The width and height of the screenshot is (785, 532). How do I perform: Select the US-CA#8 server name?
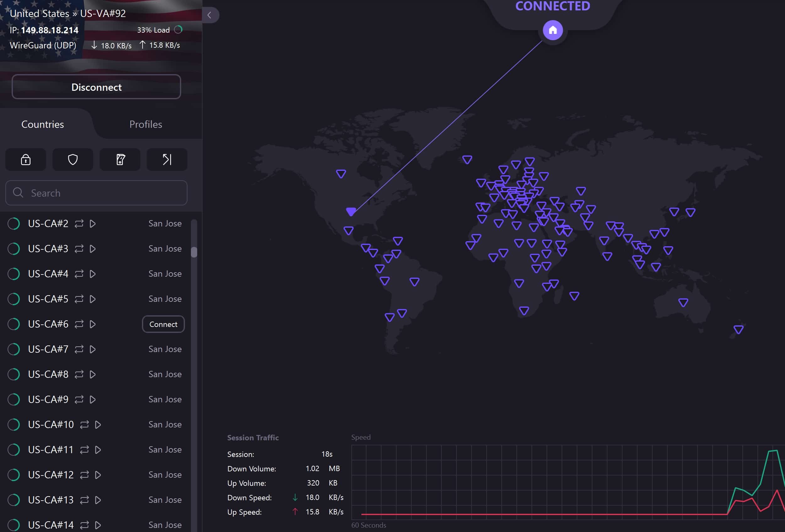coord(48,374)
